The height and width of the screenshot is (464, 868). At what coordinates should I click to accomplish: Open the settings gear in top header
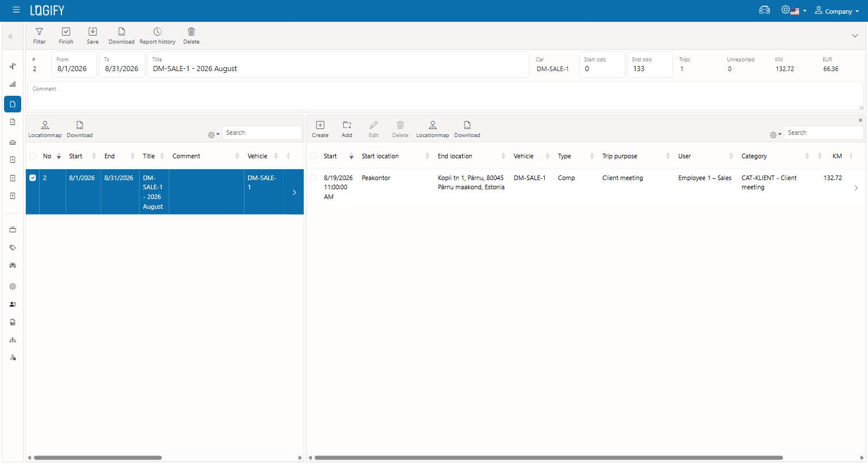(785, 10)
